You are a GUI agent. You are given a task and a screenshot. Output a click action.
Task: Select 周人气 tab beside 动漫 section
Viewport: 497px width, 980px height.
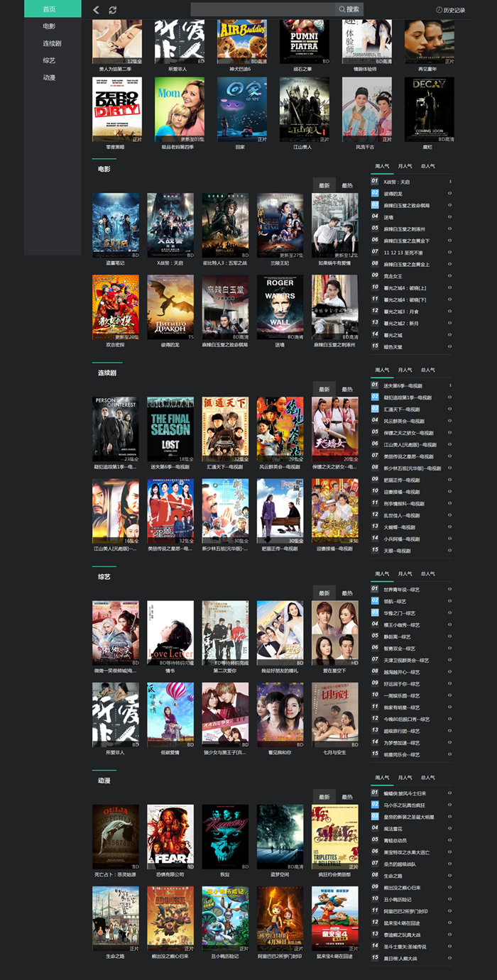[383, 778]
